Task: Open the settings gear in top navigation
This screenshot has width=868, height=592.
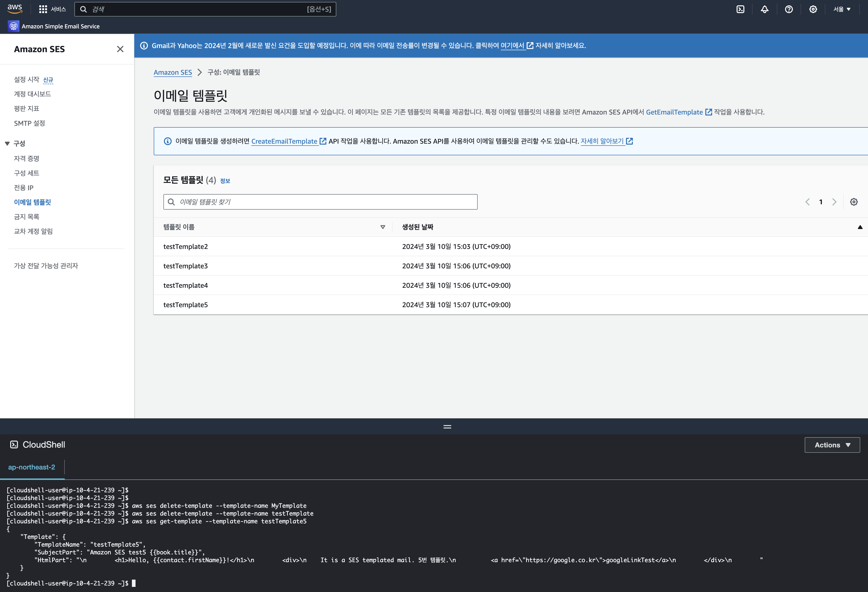Action: pos(813,9)
